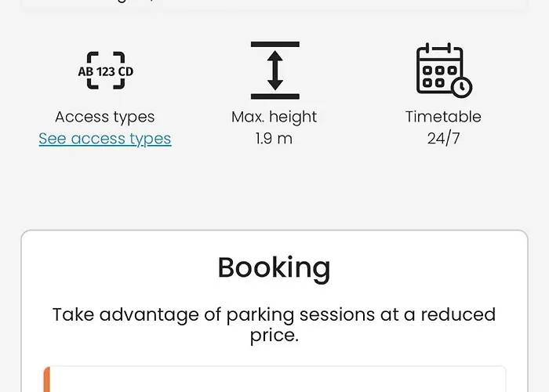Image resolution: width=549 pixels, height=392 pixels.
Task: Tap the orange accent stripe on the booking card
Action: click(x=47, y=379)
